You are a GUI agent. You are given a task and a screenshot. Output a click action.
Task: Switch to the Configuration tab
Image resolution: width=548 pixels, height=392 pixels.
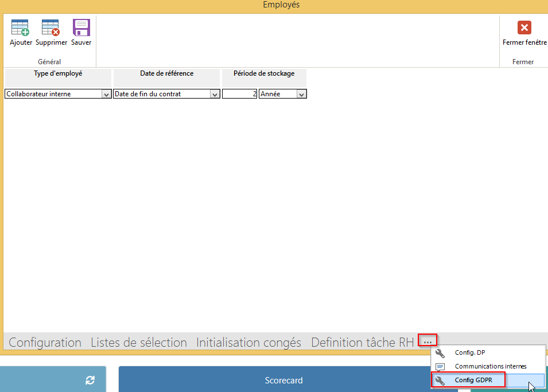(45, 343)
